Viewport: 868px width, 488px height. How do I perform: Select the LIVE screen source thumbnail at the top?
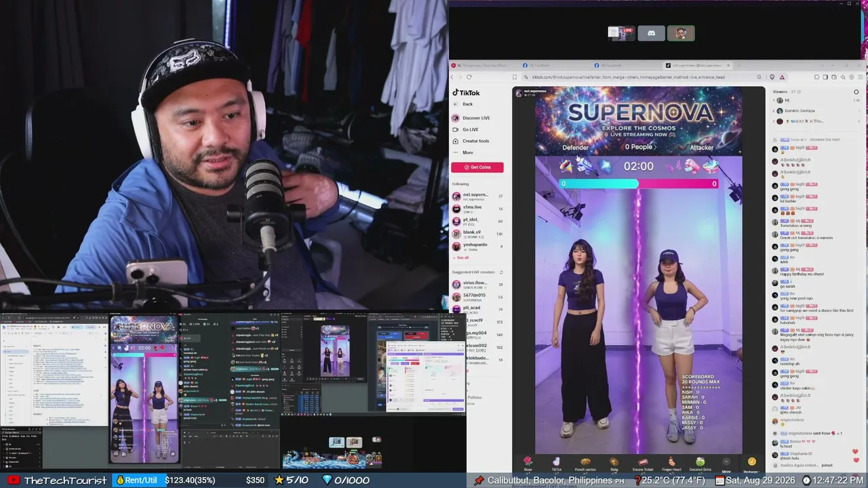point(621,33)
